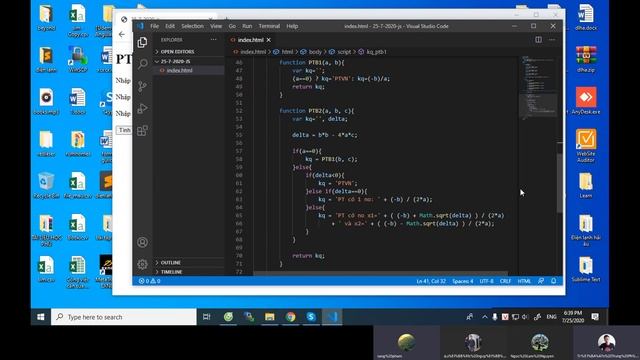Click the HTML language mode selector

pos(524,281)
